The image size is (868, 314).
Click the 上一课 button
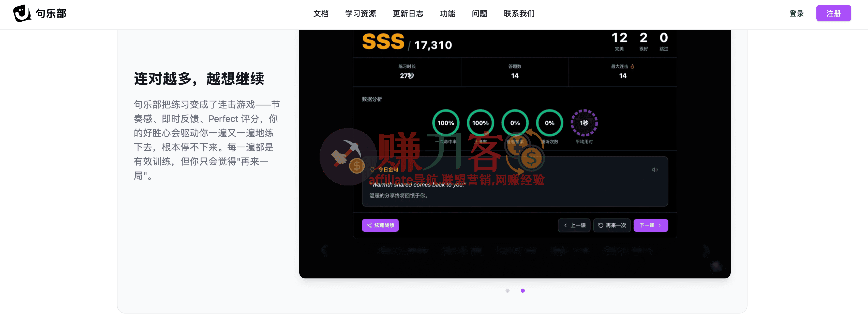point(574,225)
